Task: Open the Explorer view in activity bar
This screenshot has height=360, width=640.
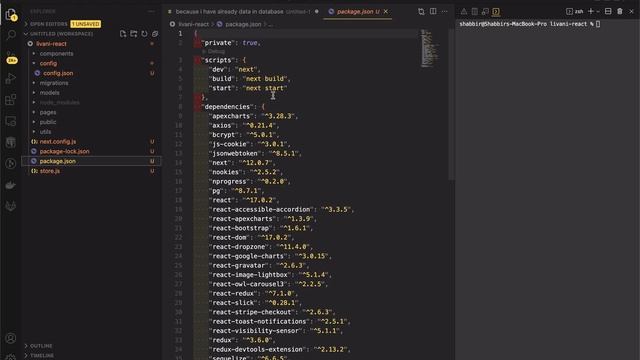Action: pyautogui.click(x=11, y=15)
